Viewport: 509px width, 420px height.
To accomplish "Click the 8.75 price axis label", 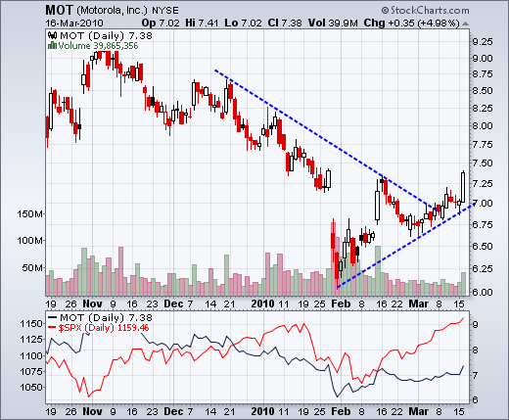I will (483, 74).
